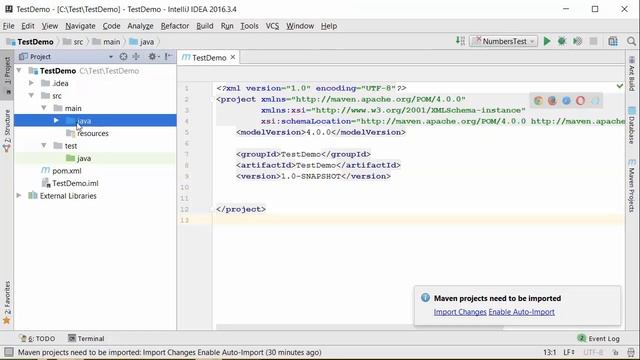Collapse the test folder
Screen dimensions: 640x360
click(44, 146)
